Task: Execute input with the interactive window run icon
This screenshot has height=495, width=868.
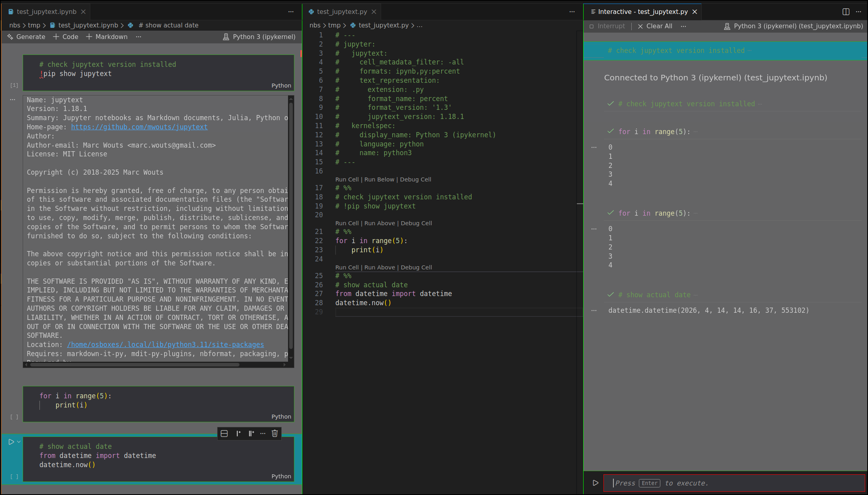Action: pos(596,483)
